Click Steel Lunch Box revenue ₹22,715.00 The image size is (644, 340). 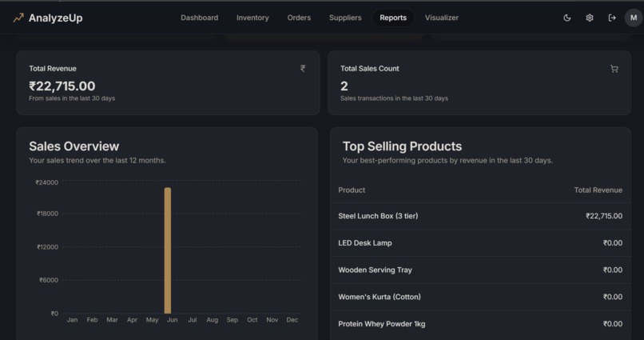pos(604,216)
